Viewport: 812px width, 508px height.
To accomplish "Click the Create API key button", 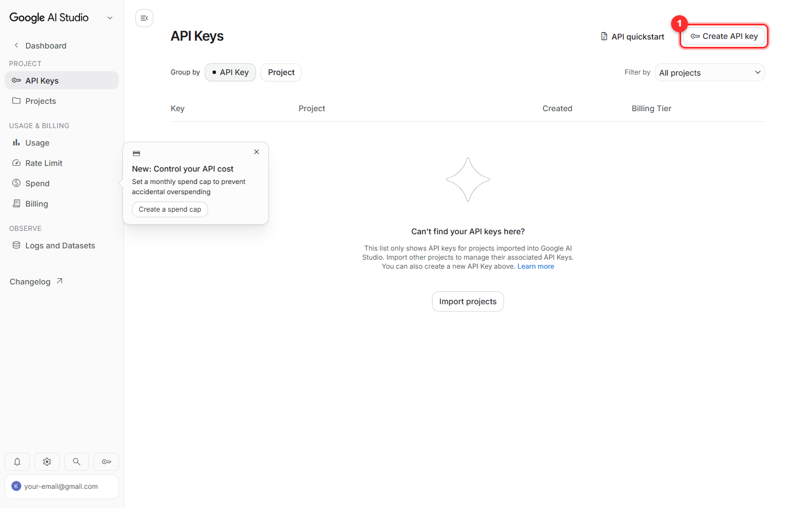I will [724, 36].
